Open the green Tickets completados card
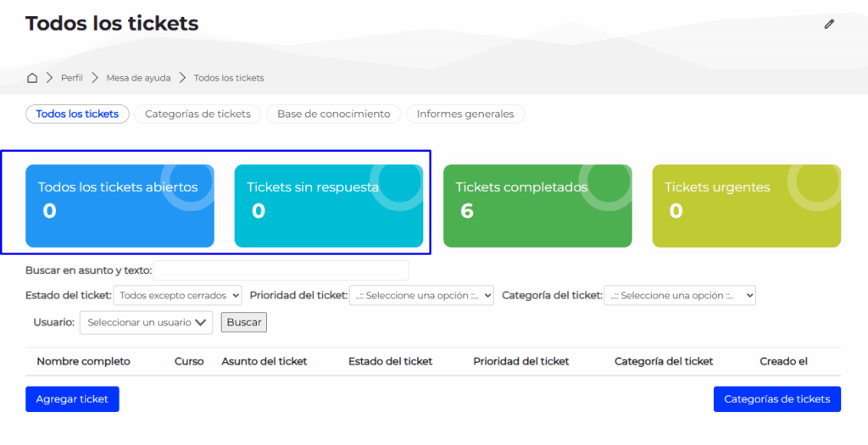Image resolution: width=868 pixels, height=445 pixels. (537, 206)
